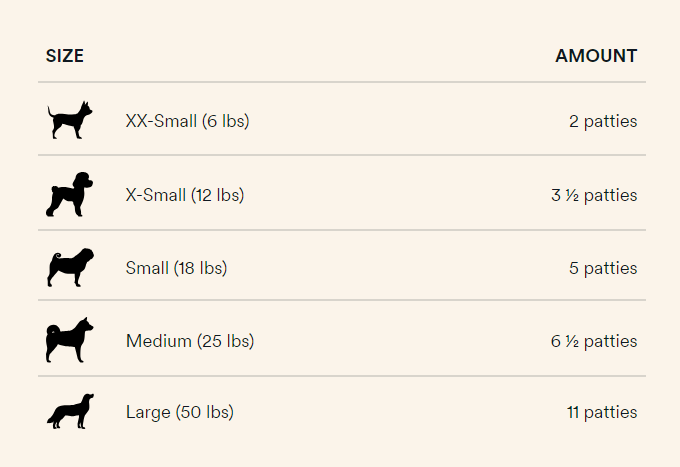
Task: Select the Large size name
Action: click(x=148, y=412)
